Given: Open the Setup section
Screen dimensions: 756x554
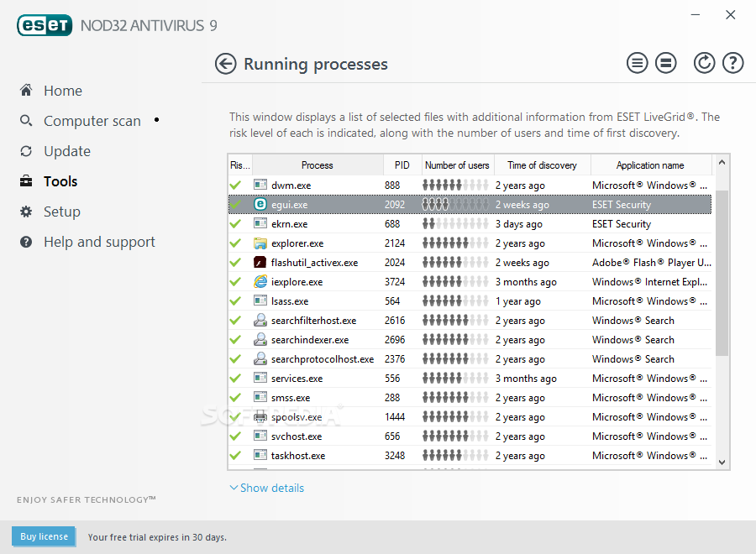Looking at the screenshot, I should (x=61, y=212).
